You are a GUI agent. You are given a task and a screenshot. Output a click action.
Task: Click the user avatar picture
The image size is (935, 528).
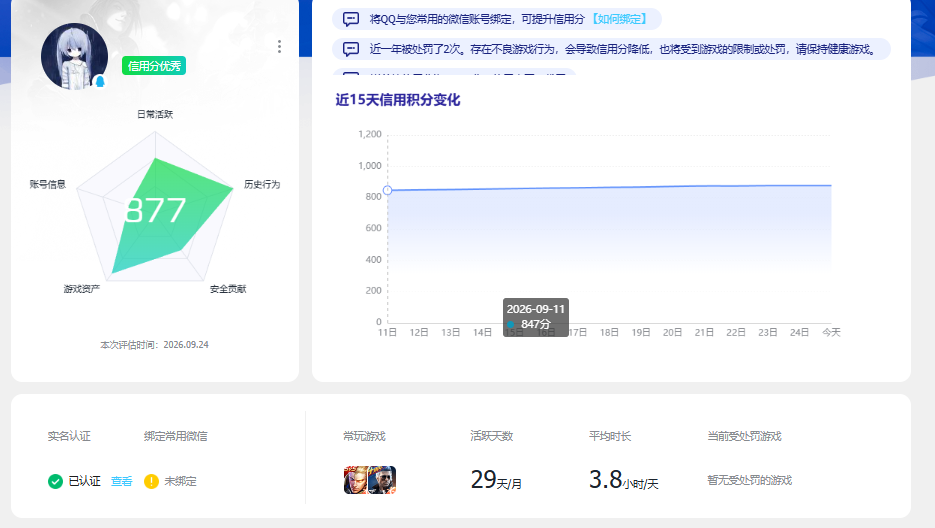(75, 57)
